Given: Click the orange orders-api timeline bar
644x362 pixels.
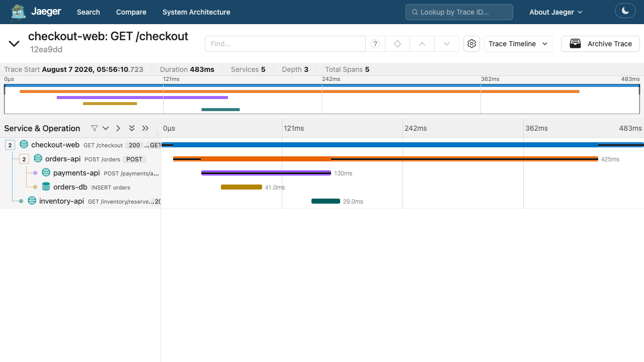Looking at the screenshot, I should pyautogui.click(x=385, y=159).
